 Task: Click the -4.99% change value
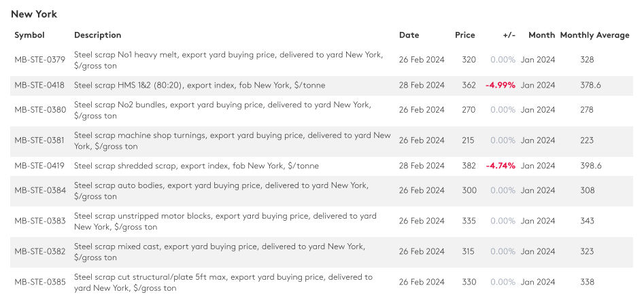point(500,86)
